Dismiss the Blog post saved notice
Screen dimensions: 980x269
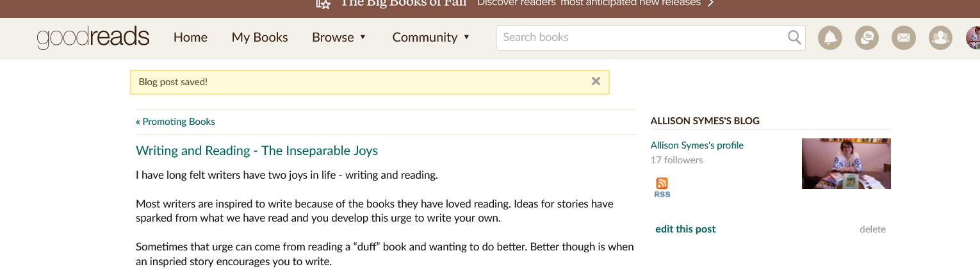pos(596,81)
